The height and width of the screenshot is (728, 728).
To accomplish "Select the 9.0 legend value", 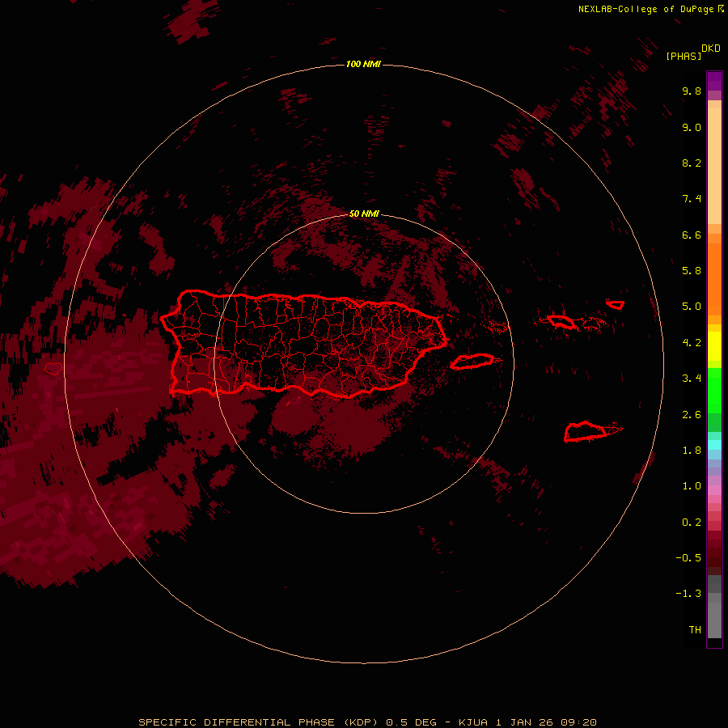I will tap(692, 127).
